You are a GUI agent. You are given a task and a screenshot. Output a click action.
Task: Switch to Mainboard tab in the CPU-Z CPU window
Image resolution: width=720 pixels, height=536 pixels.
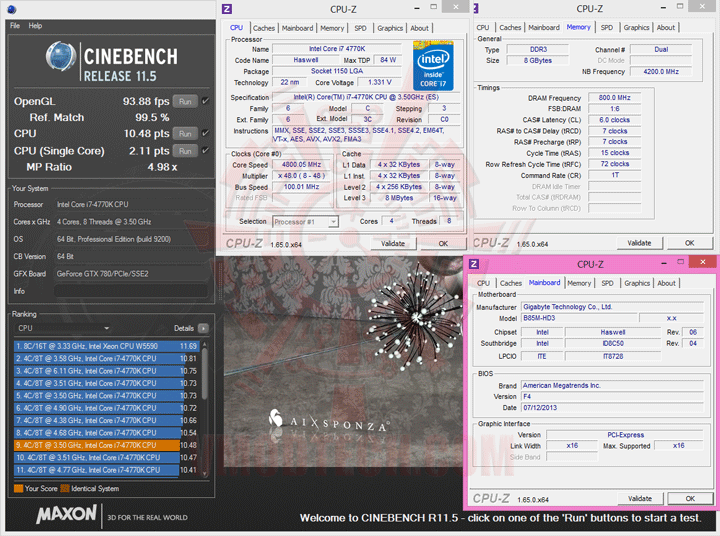298,28
